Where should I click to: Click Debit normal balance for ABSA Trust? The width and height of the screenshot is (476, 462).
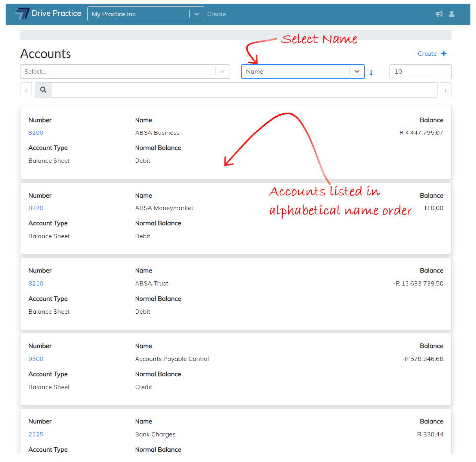click(x=142, y=312)
